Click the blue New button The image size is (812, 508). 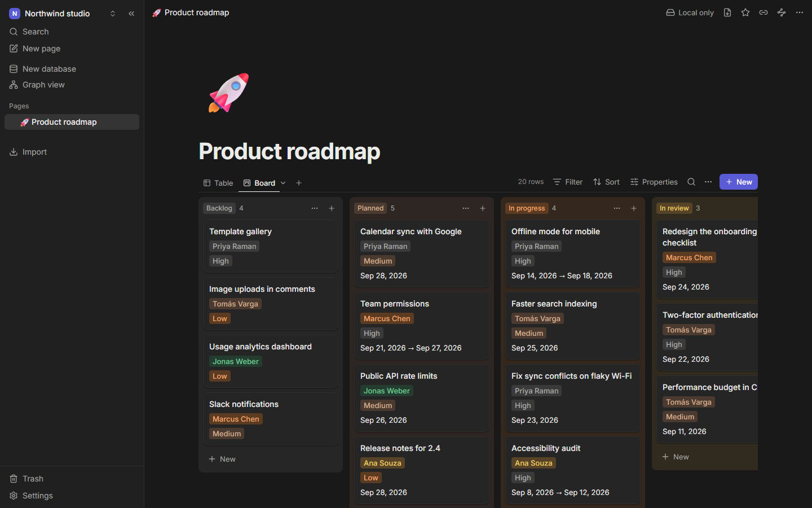click(739, 182)
